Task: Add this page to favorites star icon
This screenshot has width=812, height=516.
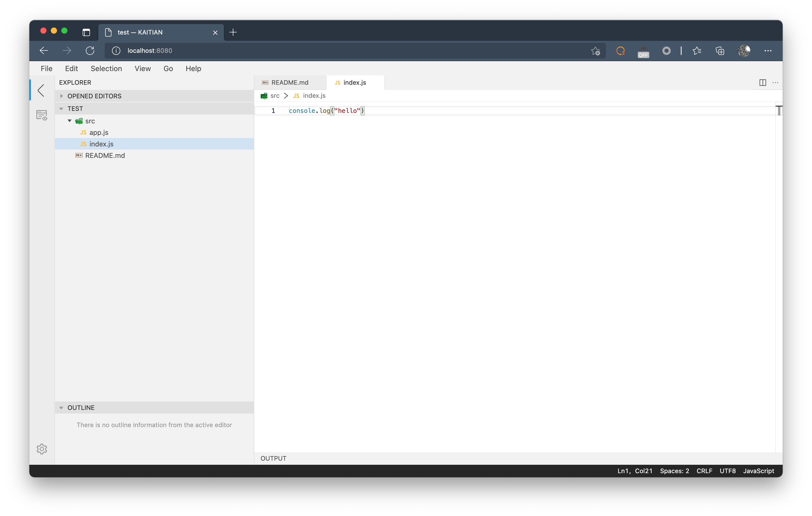Action: coord(595,50)
